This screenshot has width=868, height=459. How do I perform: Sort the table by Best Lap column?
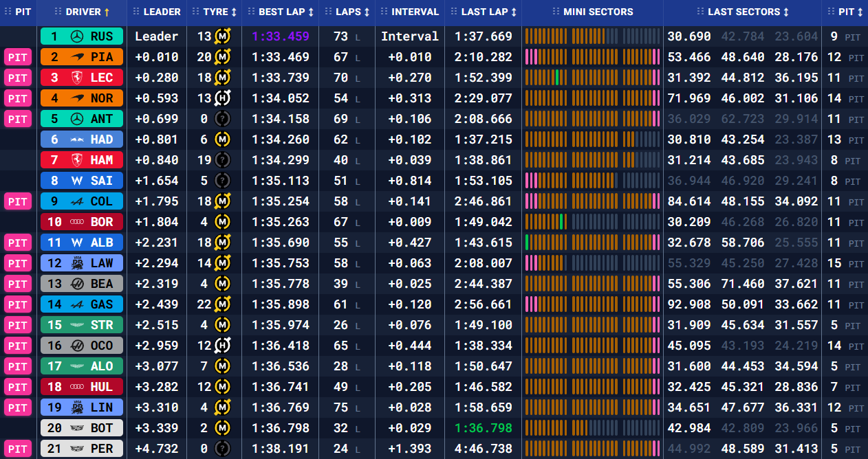coord(281,12)
